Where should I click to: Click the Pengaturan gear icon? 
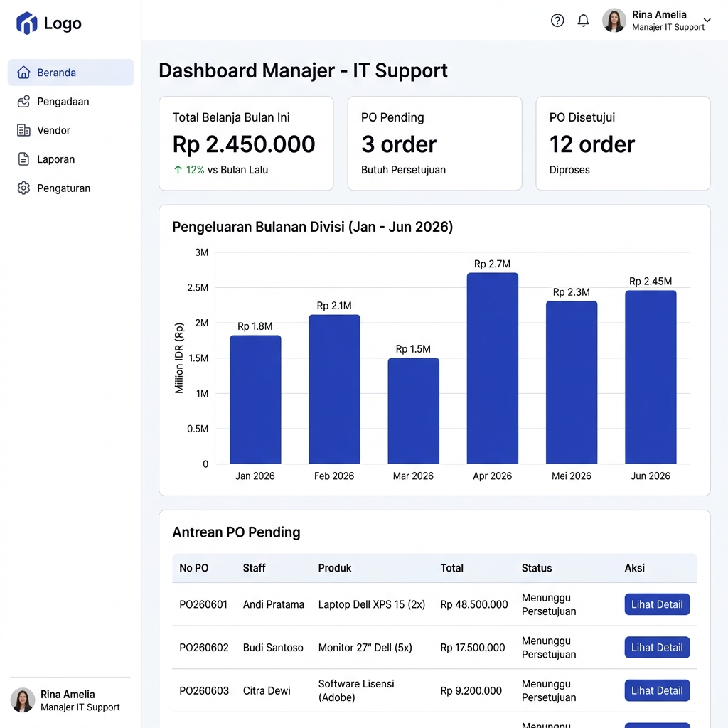point(23,188)
